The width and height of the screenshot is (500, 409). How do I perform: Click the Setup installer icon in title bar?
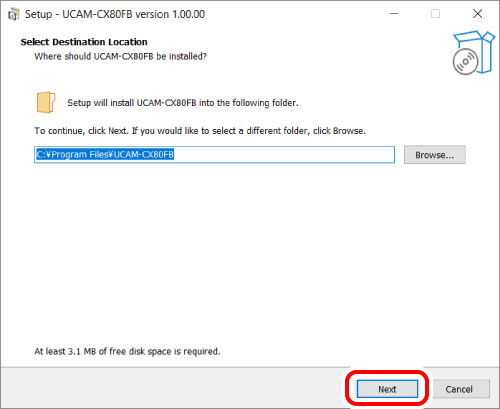coord(14,14)
